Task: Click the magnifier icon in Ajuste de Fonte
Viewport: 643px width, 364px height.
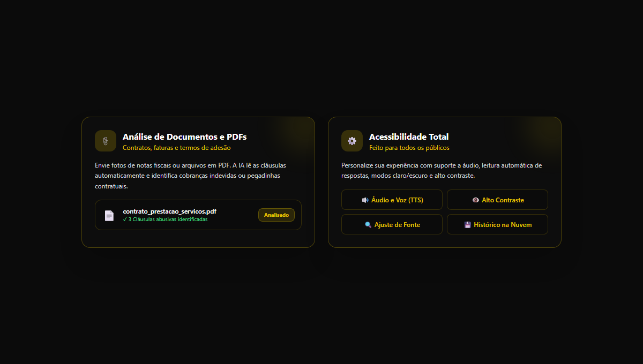Action: [x=368, y=225]
